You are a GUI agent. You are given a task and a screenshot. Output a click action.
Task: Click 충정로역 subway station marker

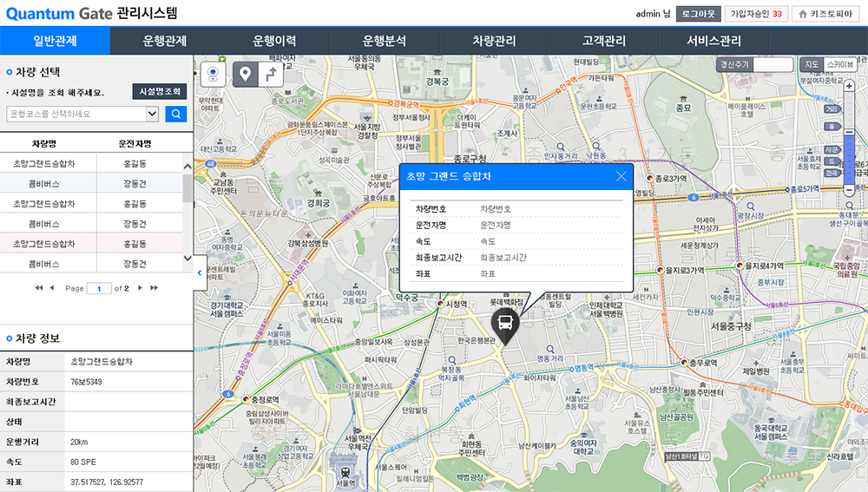click(x=246, y=399)
